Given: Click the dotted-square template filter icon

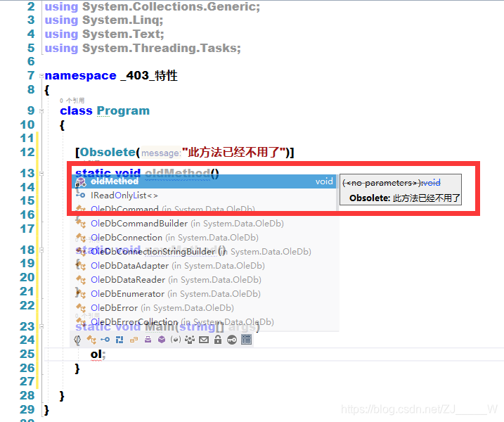Looking at the screenshot, I should tap(246, 340).
